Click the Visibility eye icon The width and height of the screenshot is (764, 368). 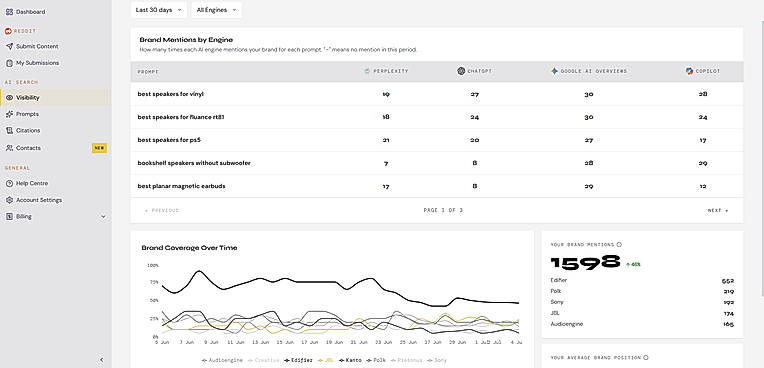9,97
